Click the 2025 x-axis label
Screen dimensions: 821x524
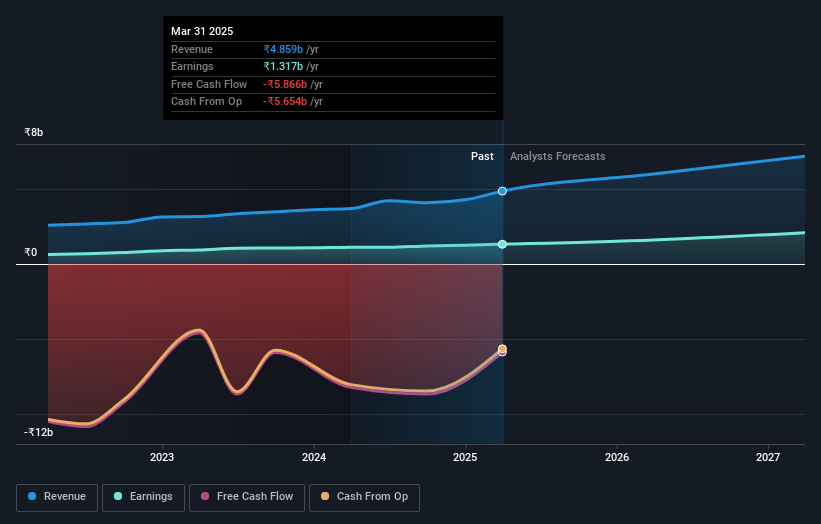465,457
